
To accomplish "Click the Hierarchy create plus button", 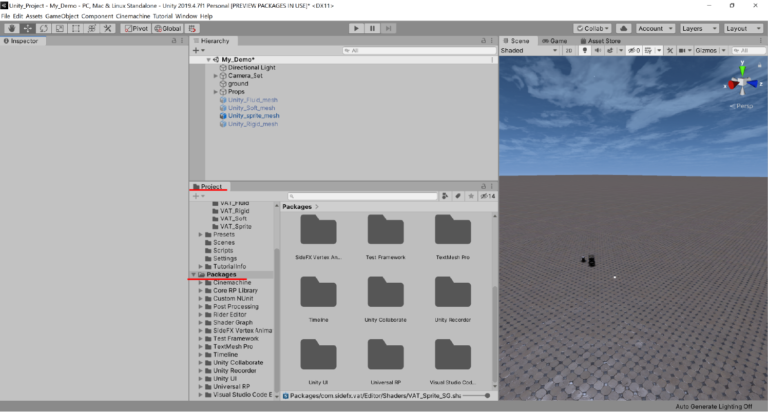I will pos(198,50).
